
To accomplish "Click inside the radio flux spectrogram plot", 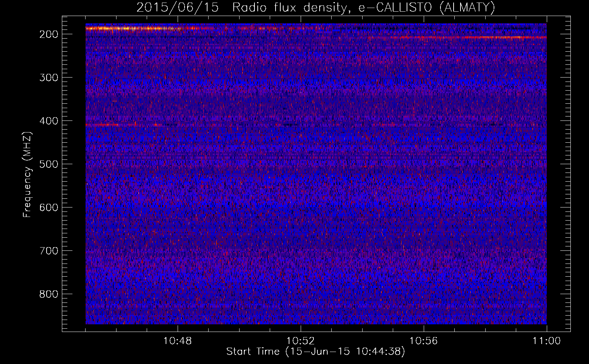I will pyautogui.click(x=316, y=174).
